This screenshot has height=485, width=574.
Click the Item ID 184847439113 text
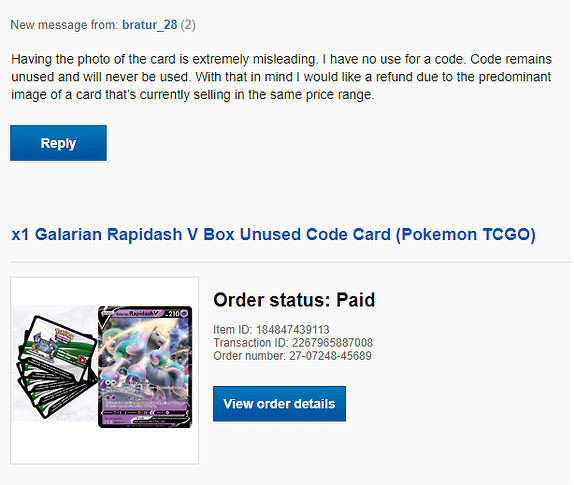271,330
